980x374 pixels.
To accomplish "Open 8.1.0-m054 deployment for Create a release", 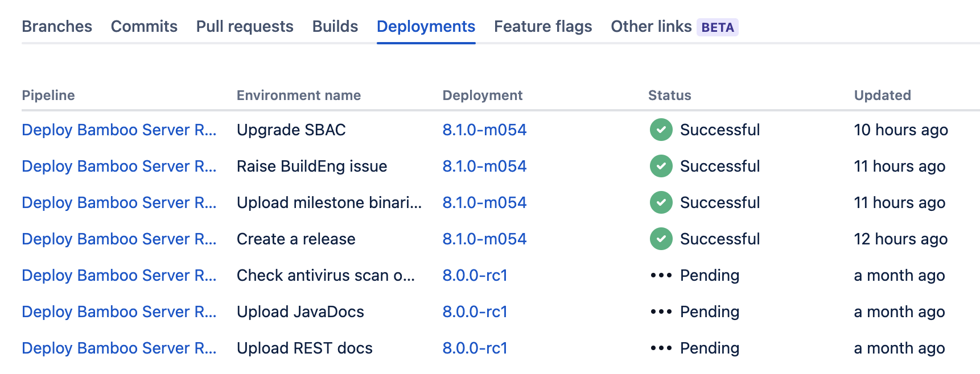I will (485, 239).
